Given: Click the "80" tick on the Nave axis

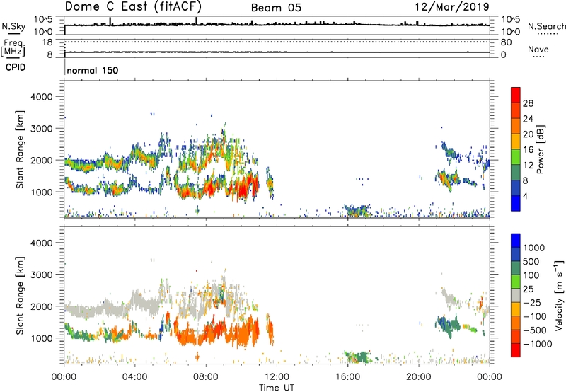Looking at the screenshot, I should tap(506, 42).
